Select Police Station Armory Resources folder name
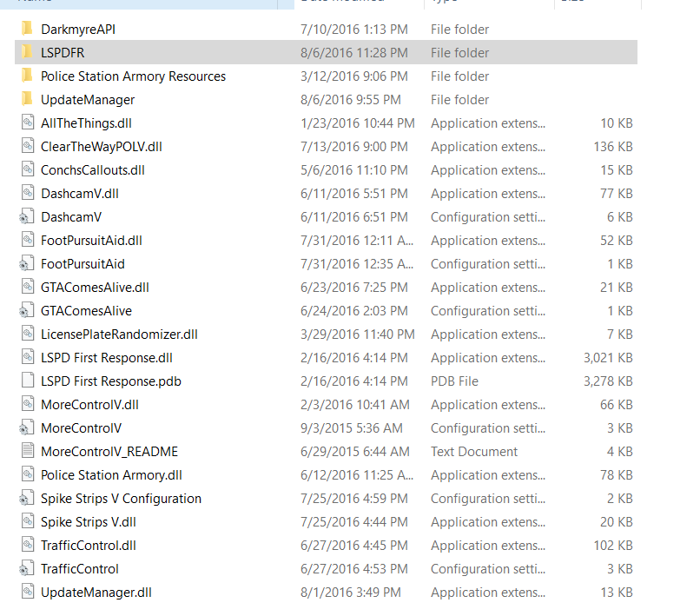 pos(133,76)
